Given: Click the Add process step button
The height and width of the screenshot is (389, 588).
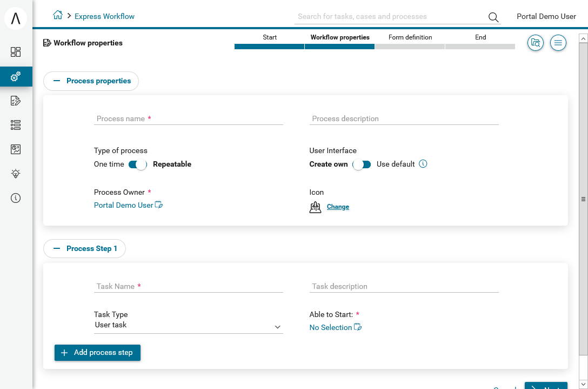Looking at the screenshot, I should (x=97, y=353).
